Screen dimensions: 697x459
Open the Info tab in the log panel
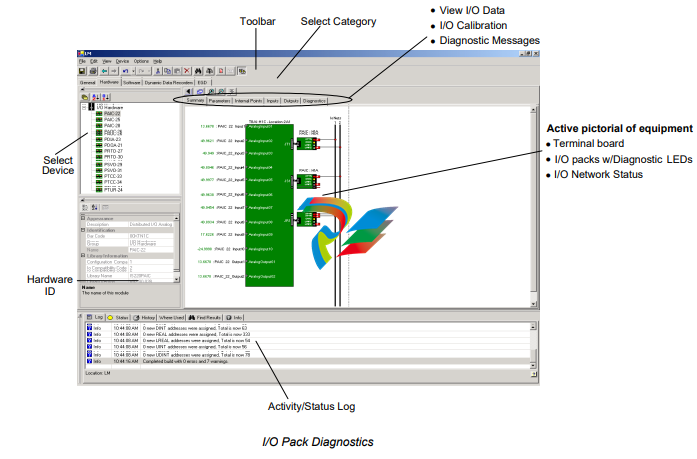point(234,318)
